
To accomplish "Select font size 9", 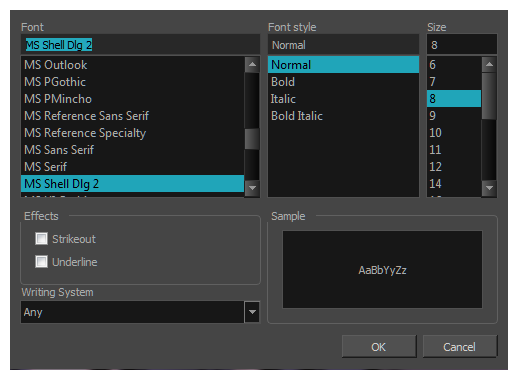I will tap(454, 116).
